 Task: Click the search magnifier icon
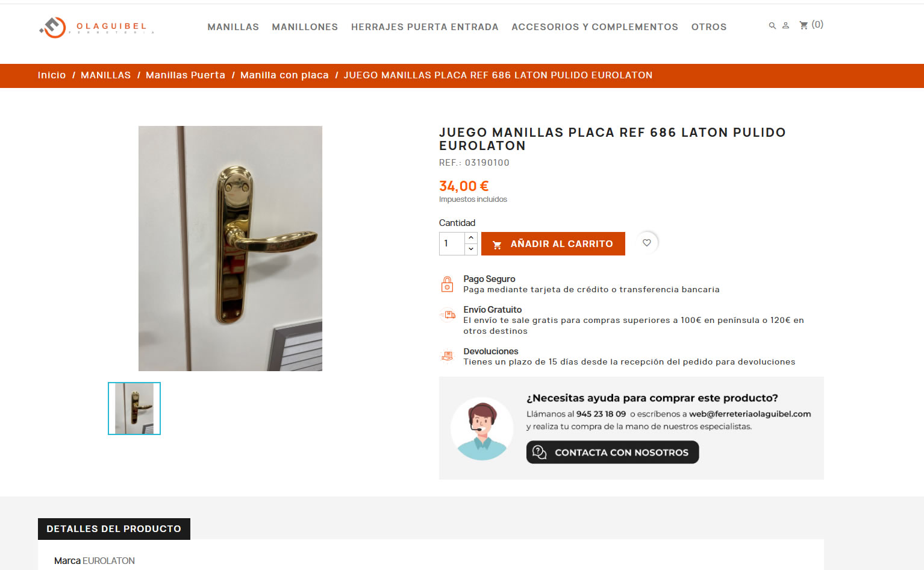772,26
